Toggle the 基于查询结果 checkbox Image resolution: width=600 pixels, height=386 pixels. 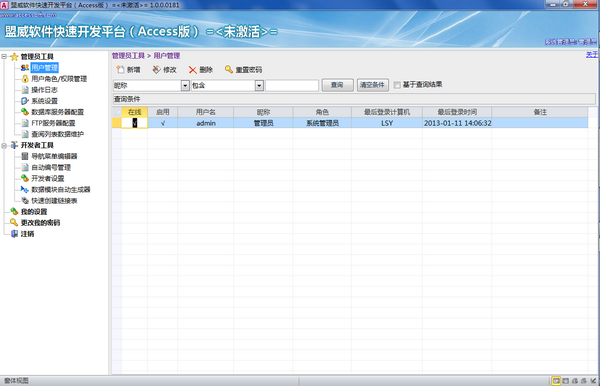pyautogui.click(x=397, y=85)
